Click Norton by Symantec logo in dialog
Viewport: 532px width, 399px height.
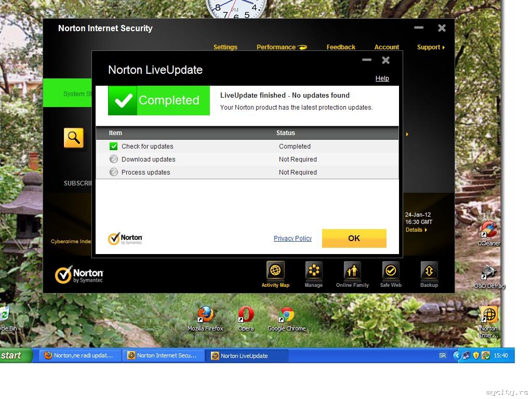(x=125, y=238)
